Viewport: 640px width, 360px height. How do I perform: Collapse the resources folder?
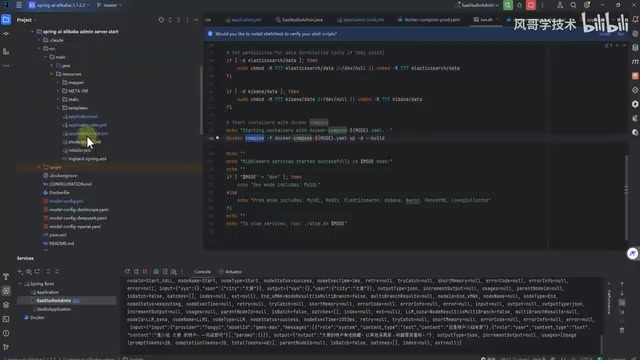pyautogui.click(x=52, y=74)
